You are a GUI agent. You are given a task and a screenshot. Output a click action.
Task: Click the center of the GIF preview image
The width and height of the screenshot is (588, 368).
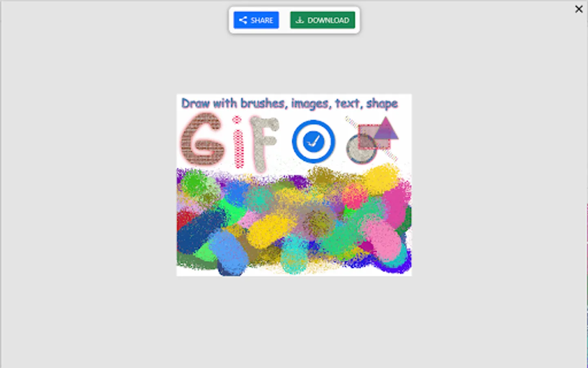coord(294,185)
